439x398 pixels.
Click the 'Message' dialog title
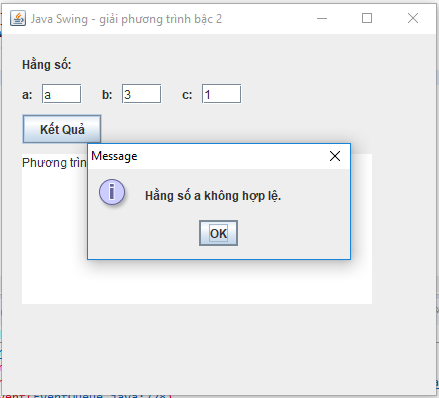pyautogui.click(x=114, y=156)
